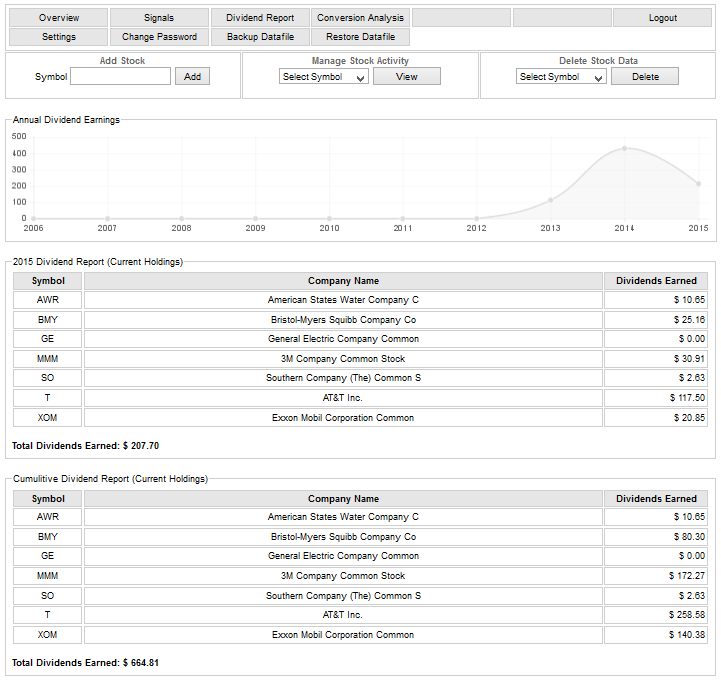Screen dimensions: 721x680
Task: Click MMM in the 2015 Dividend Report
Action: click(x=48, y=359)
